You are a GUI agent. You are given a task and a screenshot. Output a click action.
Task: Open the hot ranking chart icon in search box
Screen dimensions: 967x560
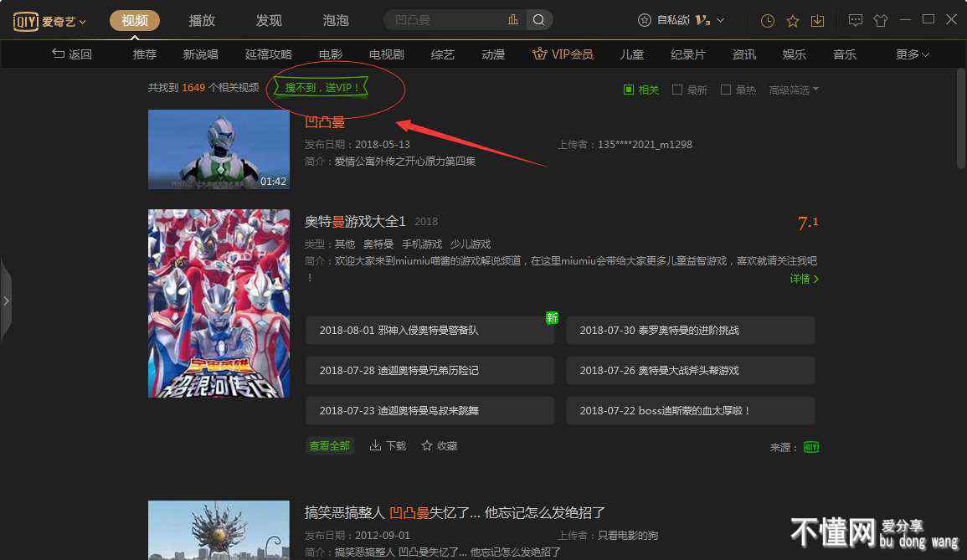click(513, 20)
